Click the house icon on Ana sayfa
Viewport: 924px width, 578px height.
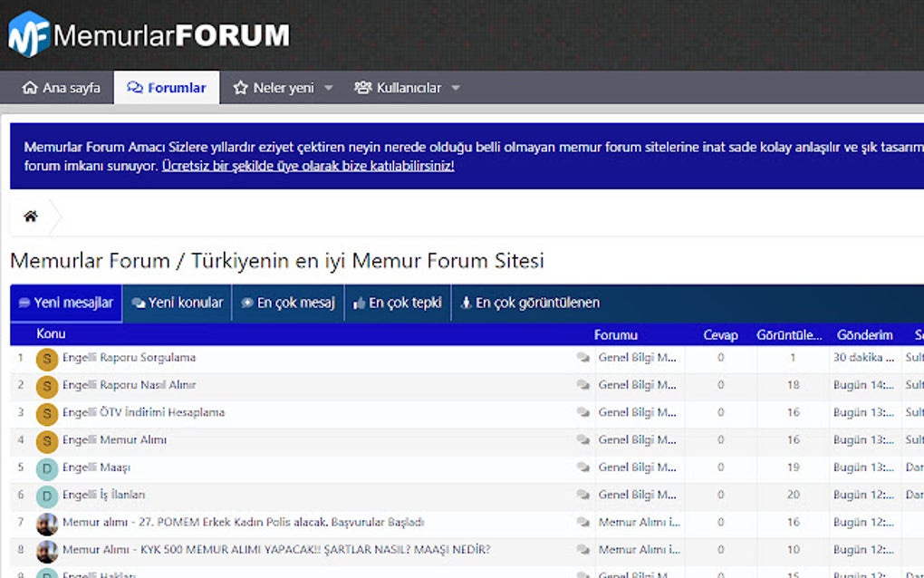(30, 88)
